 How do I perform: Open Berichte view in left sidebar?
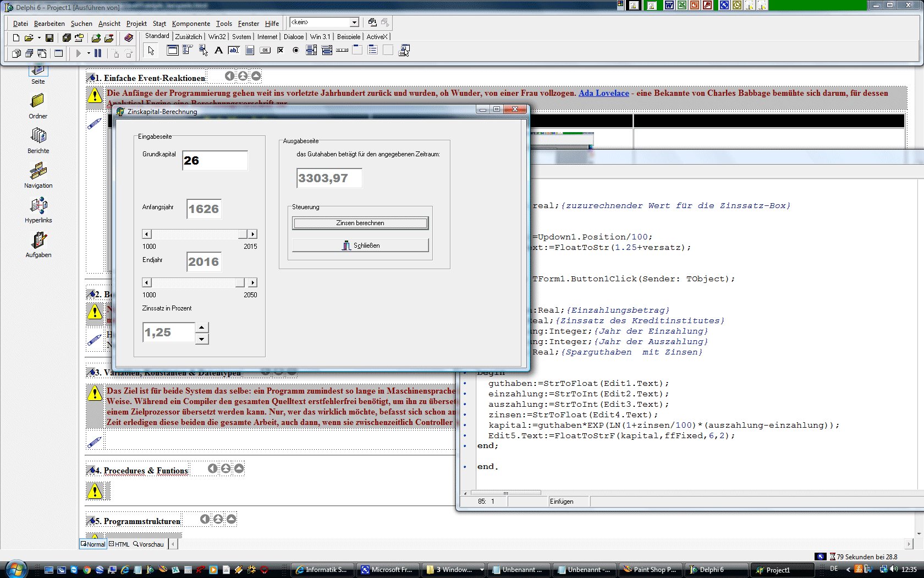(38, 141)
